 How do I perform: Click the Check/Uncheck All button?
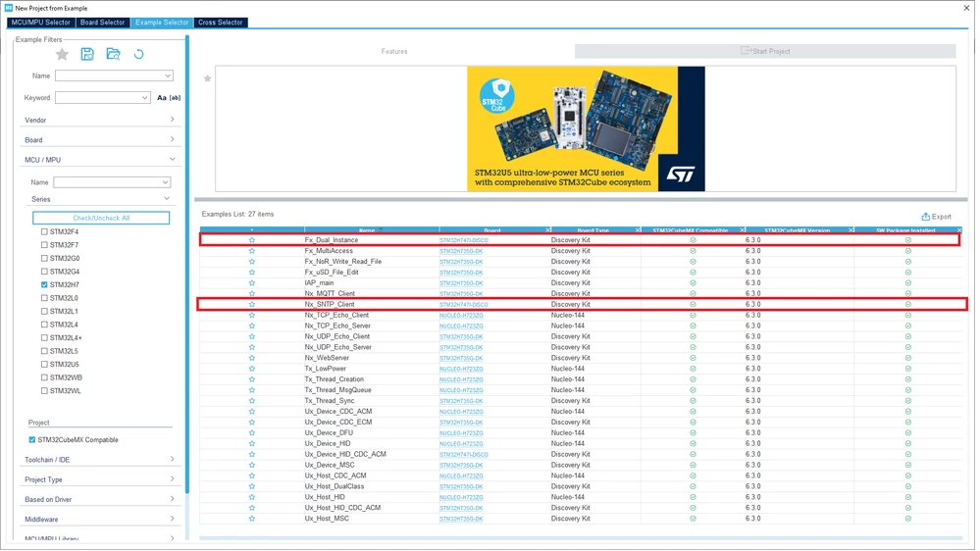tap(101, 218)
